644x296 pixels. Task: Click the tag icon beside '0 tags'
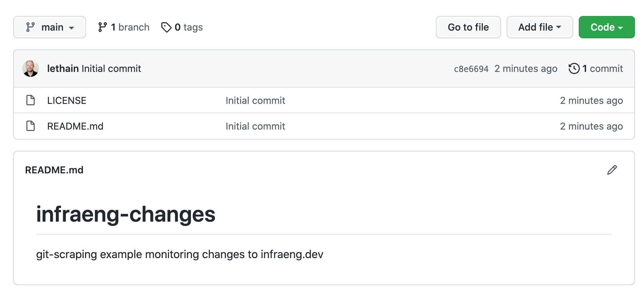(166, 27)
